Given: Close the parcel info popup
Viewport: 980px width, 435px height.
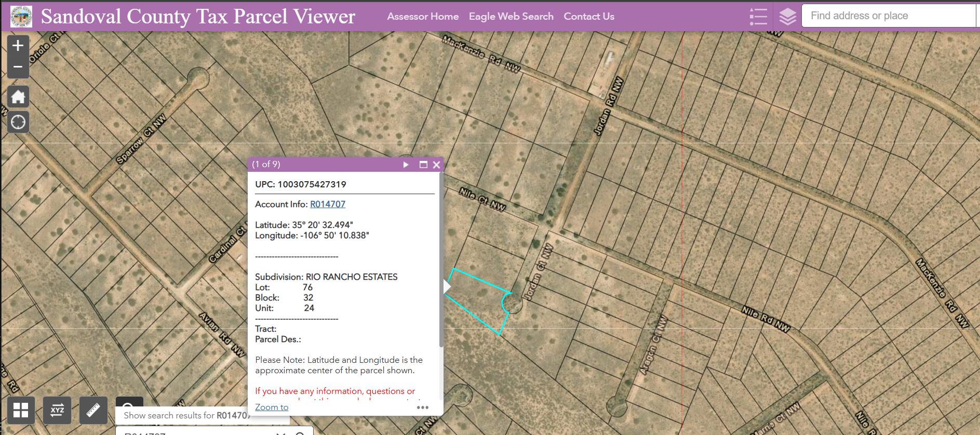Looking at the screenshot, I should coord(436,165).
